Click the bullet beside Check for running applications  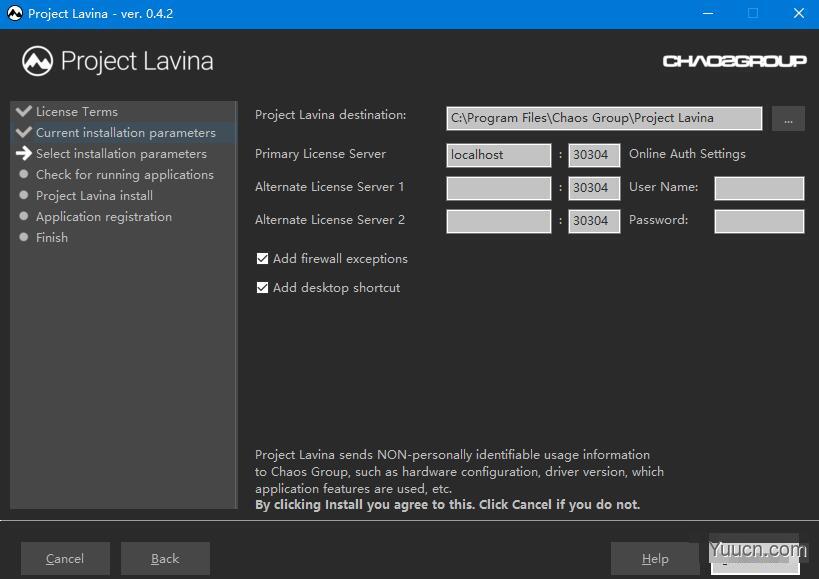coord(24,174)
